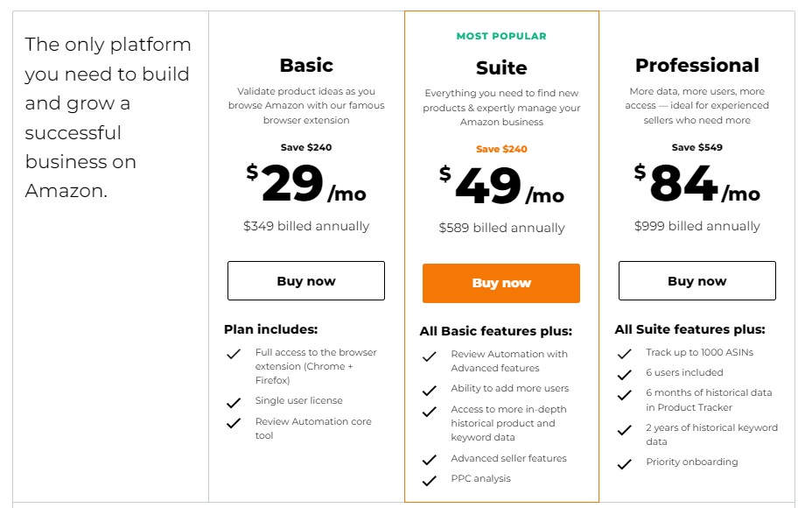Select the Basic plan heading
This screenshot has height=508, width=812.
pos(306,66)
